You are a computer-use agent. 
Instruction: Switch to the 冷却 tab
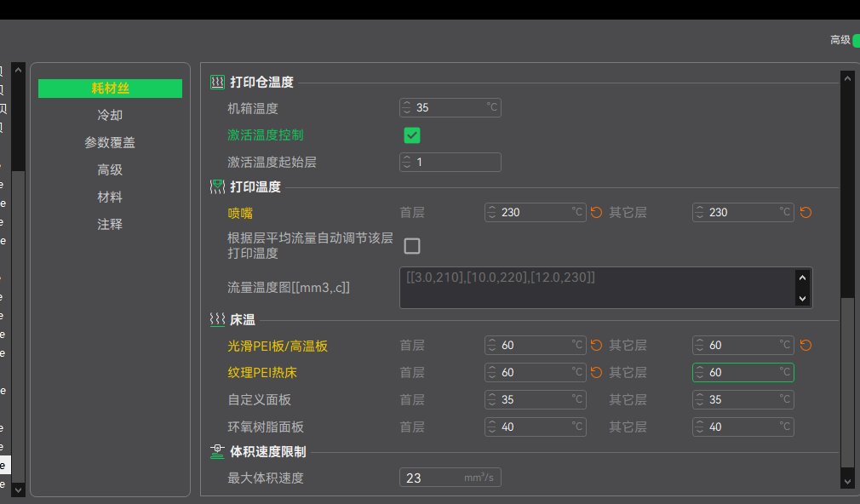click(110, 116)
